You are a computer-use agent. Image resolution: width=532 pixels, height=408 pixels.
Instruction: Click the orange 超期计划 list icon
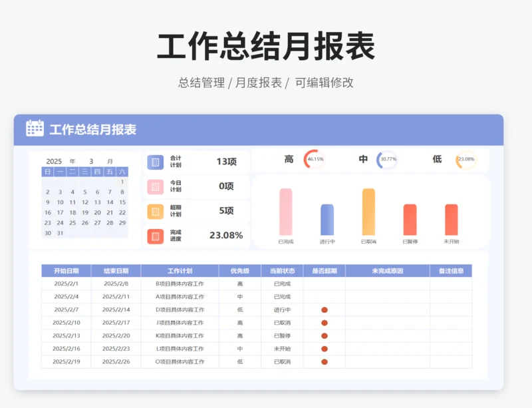pyautogui.click(x=156, y=212)
